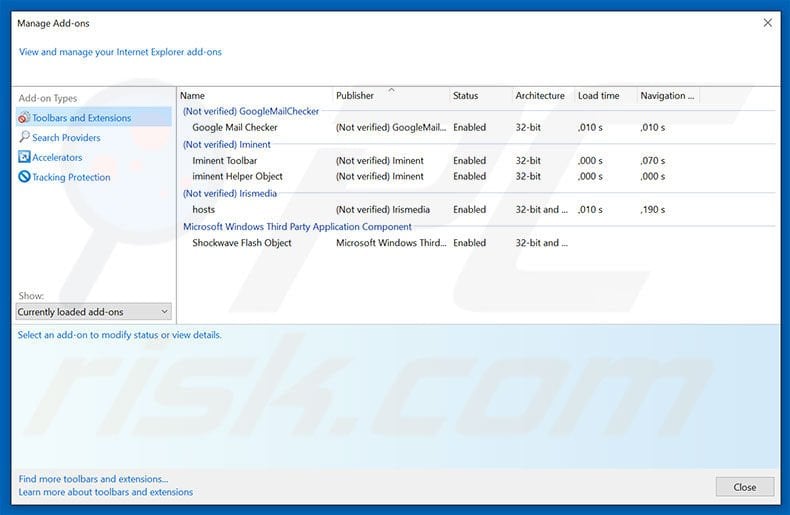The width and height of the screenshot is (790, 515).
Task: Click the ,070 s navigation time cell
Action: point(652,161)
